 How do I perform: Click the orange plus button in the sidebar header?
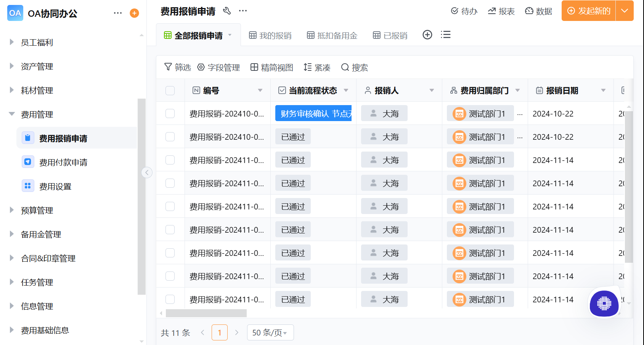(x=134, y=13)
